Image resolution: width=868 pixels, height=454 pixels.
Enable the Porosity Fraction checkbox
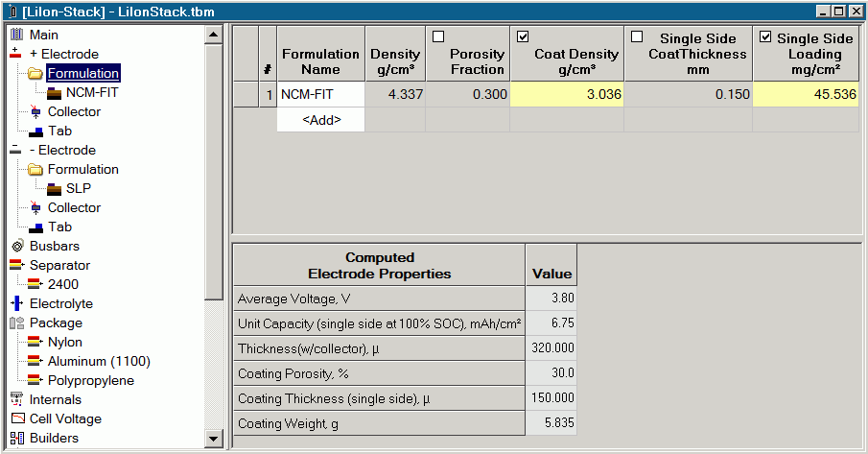[438, 37]
